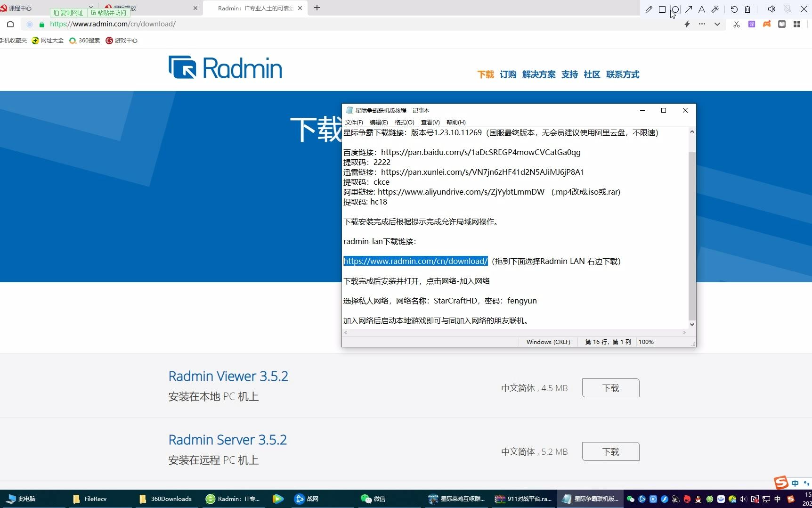
Task: Open the 360搜索 bookmark
Action: coord(85,41)
